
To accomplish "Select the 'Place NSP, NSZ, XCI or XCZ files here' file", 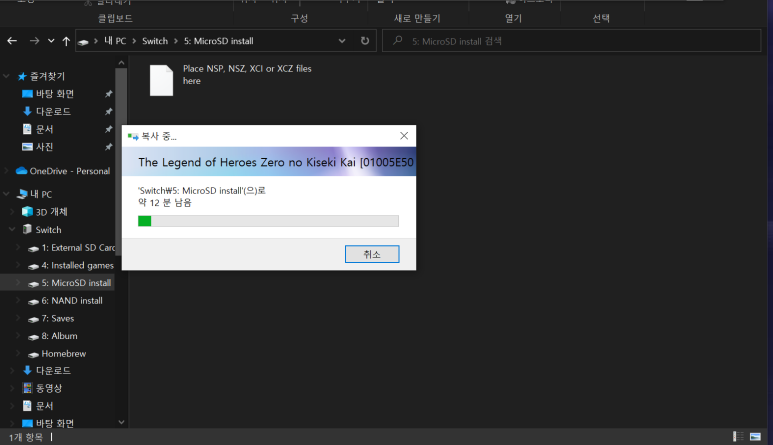I will click(x=231, y=80).
